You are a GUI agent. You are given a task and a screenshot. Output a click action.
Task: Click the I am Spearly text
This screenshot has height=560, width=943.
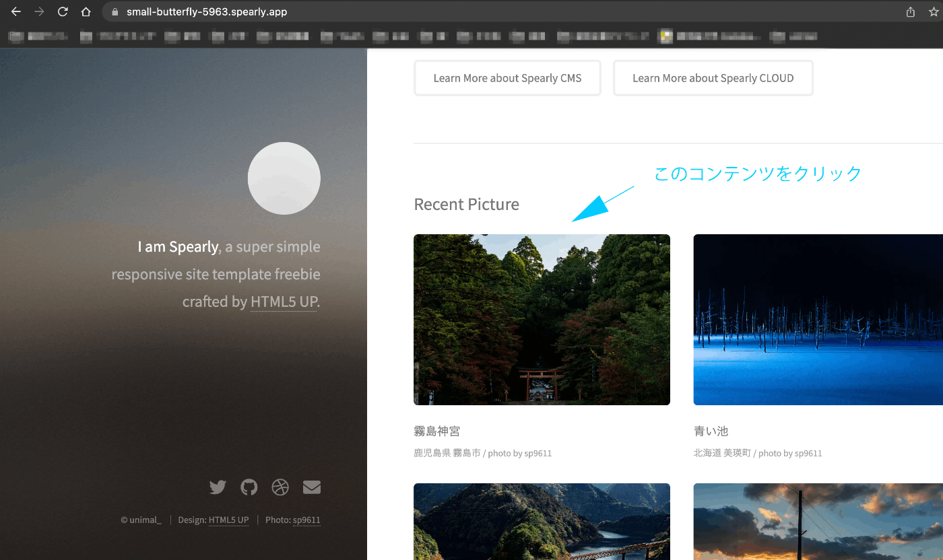[x=178, y=247]
